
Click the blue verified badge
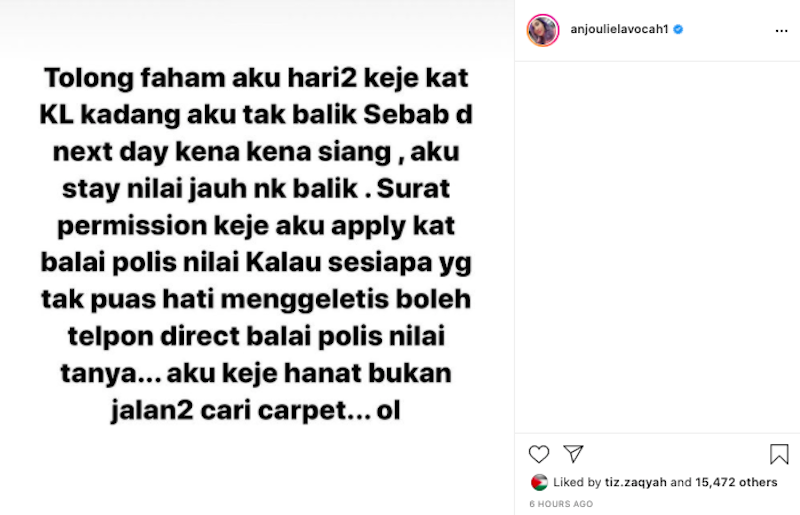coord(678,30)
